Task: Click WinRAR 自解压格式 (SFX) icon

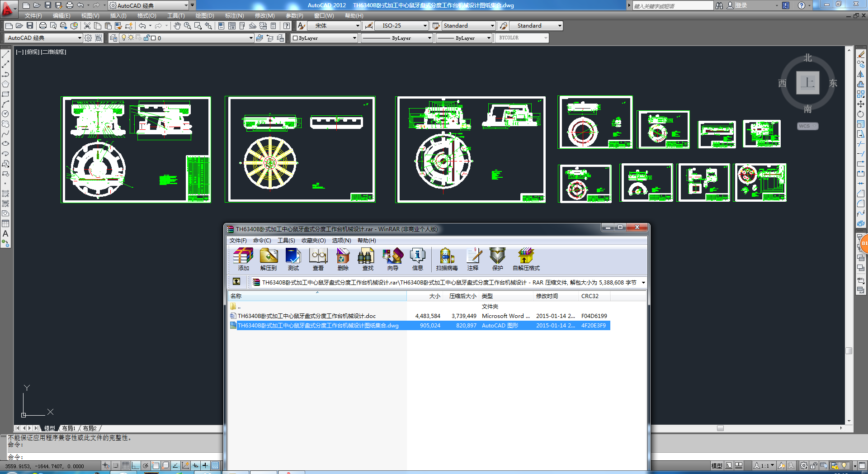Action: click(x=526, y=259)
